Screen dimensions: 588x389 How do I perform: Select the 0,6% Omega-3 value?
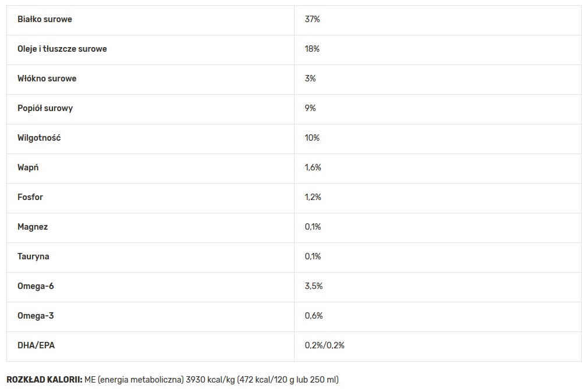pyautogui.click(x=314, y=316)
